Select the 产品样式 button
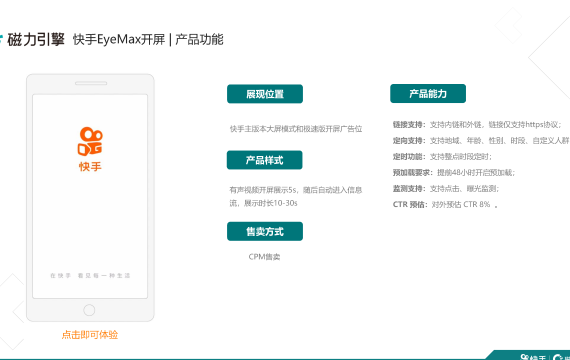570x360 pixels. [265, 160]
